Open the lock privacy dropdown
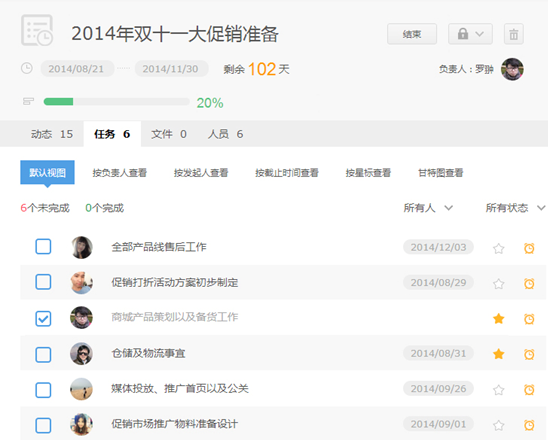548x440 pixels. pos(470,34)
